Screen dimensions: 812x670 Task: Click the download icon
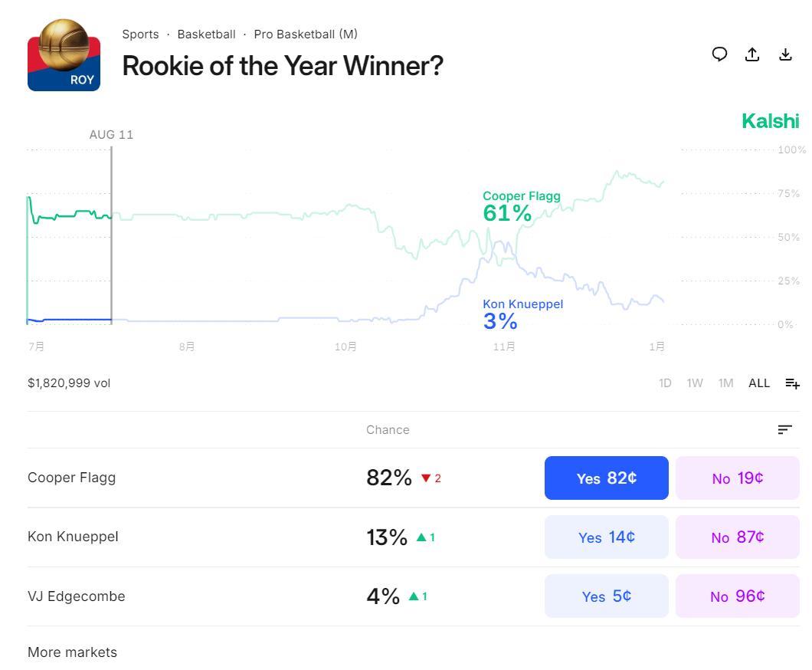(x=785, y=54)
